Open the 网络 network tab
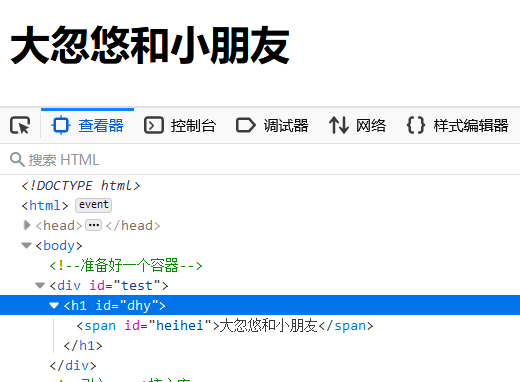520x382 pixels. click(357, 126)
